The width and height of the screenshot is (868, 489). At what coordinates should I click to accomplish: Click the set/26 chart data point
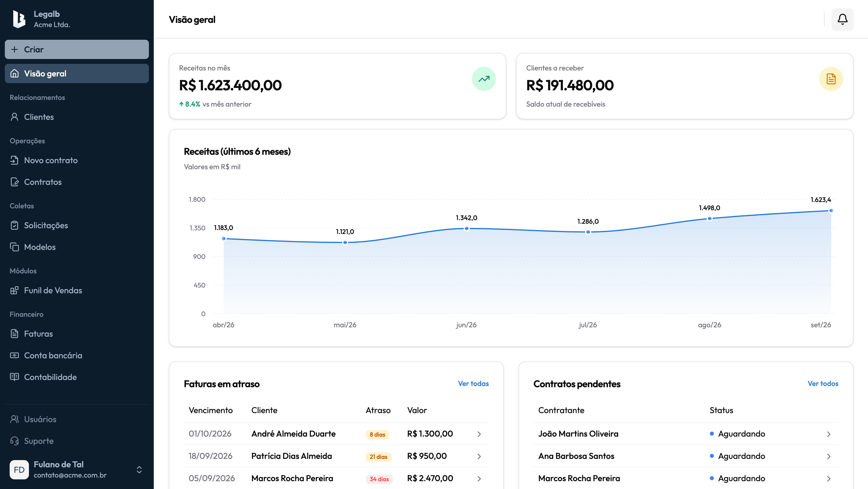point(831,210)
